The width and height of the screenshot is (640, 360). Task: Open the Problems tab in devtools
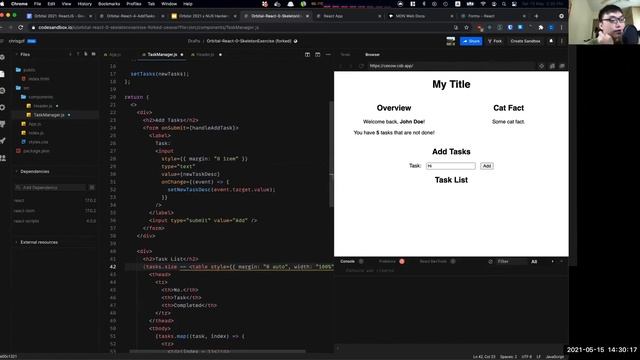pos(387,262)
